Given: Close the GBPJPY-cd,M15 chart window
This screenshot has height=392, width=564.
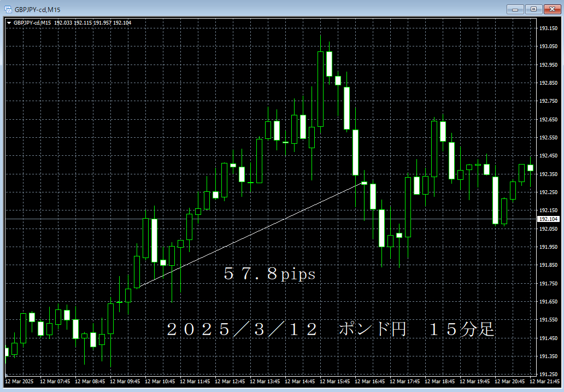Looking at the screenshot, I should click(551, 9).
